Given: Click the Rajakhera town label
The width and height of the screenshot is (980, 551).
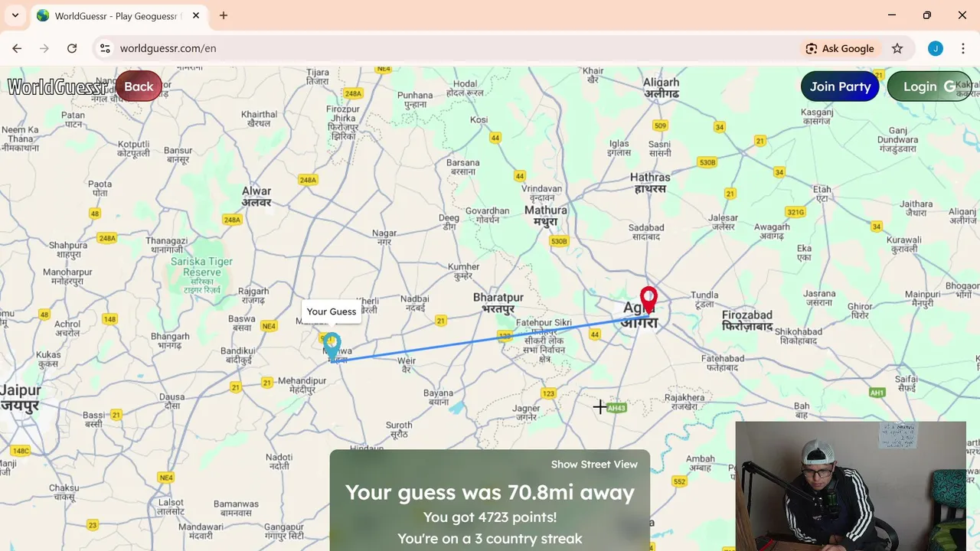Looking at the screenshot, I should tap(684, 402).
